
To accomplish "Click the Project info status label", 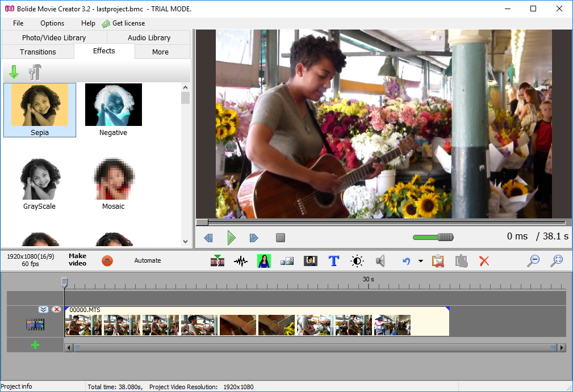I will 16,386.
